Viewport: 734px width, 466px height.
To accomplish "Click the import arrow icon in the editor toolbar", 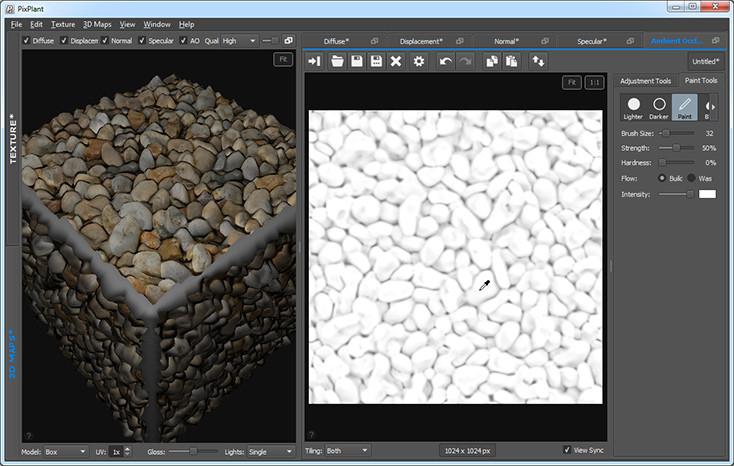I will pyautogui.click(x=315, y=61).
